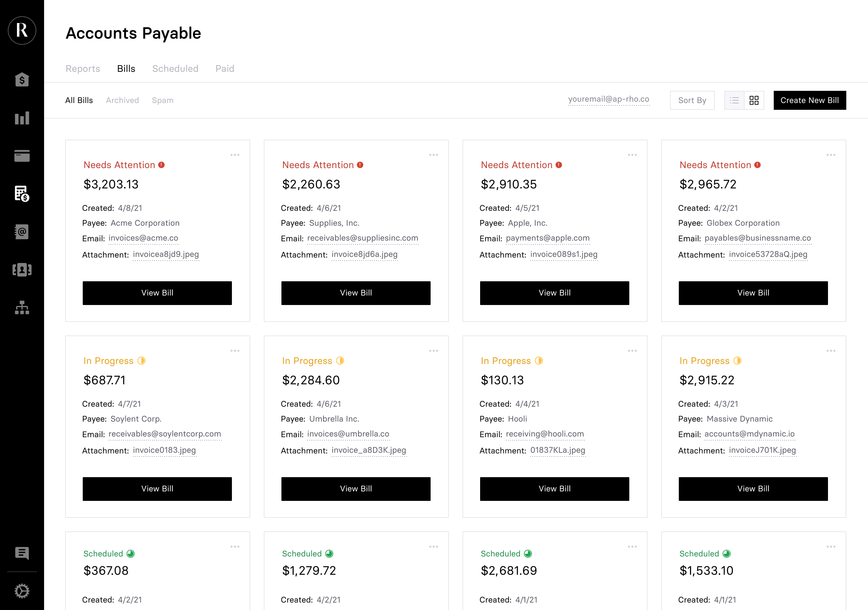The width and height of the screenshot is (868, 610).
Task: Open more options on Acme Corporation bill
Action: (x=235, y=155)
